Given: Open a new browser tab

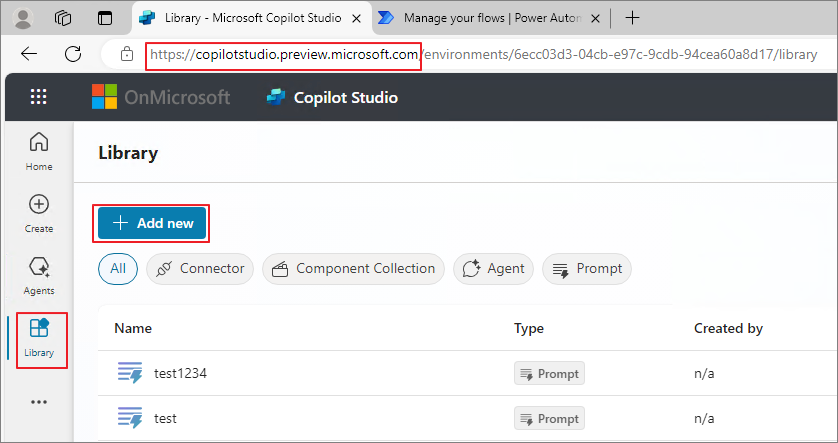Looking at the screenshot, I should [632, 18].
